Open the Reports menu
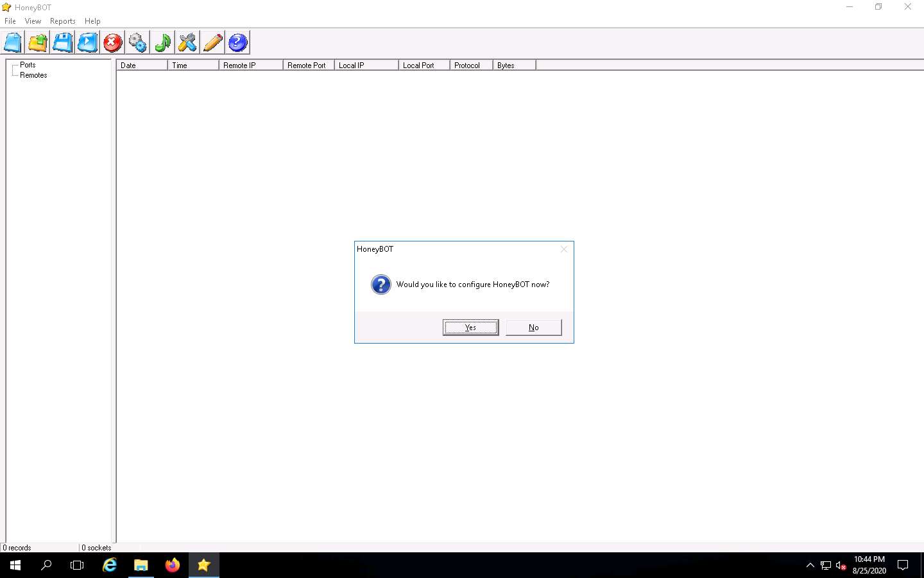Image resolution: width=924 pixels, height=578 pixels. 63,21
